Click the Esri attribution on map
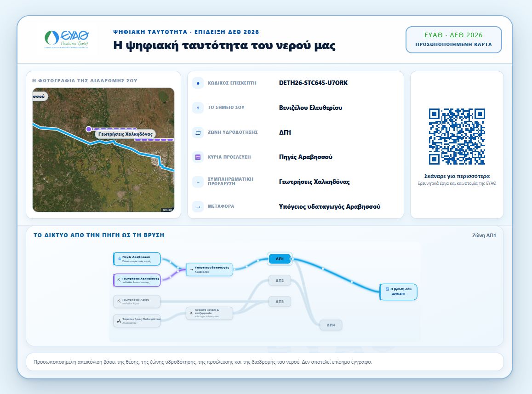Image resolution: width=532 pixels, height=394 pixels. point(168,210)
